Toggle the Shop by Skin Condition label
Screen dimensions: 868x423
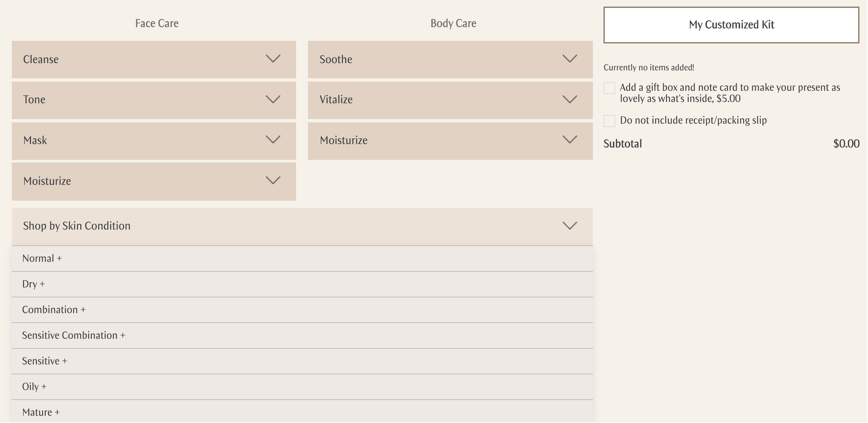77,226
